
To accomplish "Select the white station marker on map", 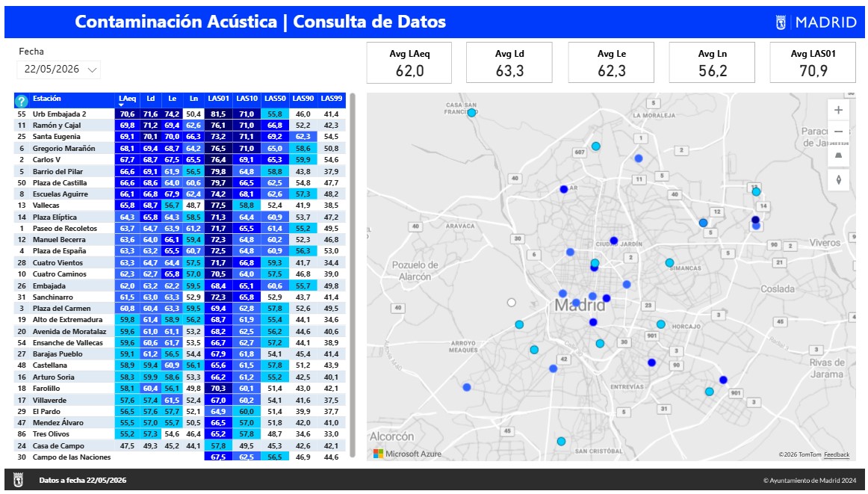I will pyautogui.click(x=512, y=303).
